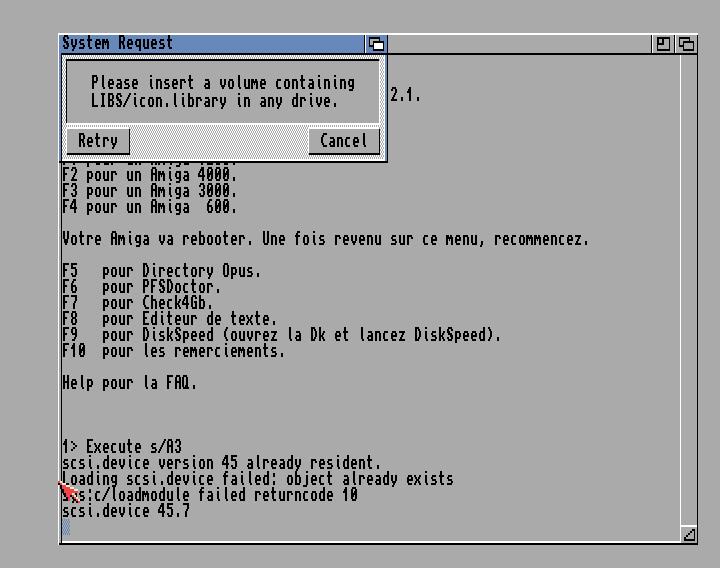
Task: Click the shell text cursor block
Action: pyautogui.click(x=66, y=527)
